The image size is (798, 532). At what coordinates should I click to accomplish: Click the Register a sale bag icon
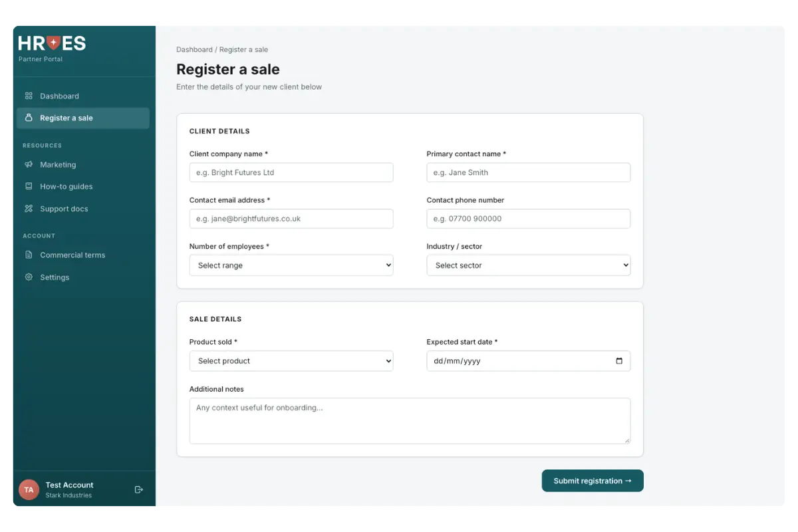pos(29,118)
